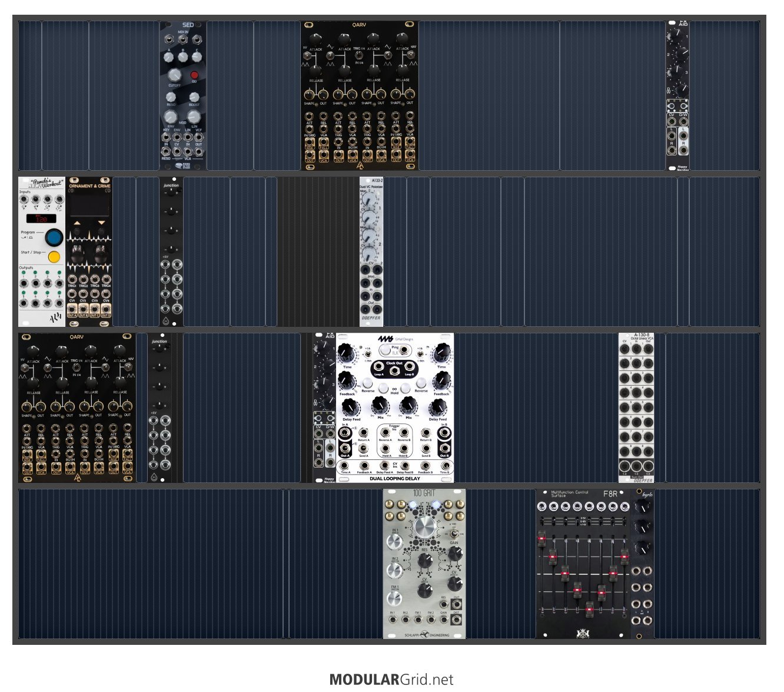Click the Hold A trigger jack

pyautogui.click(x=387, y=449)
